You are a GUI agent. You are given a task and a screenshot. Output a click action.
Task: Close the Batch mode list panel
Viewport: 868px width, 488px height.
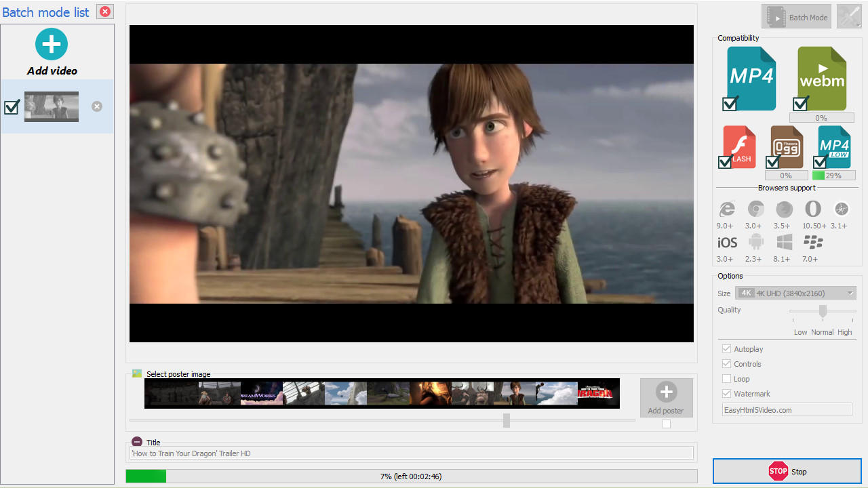[105, 12]
